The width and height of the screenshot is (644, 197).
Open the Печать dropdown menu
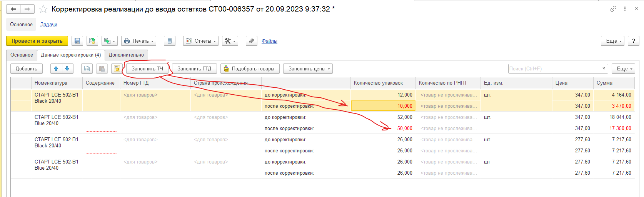(x=139, y=41)
